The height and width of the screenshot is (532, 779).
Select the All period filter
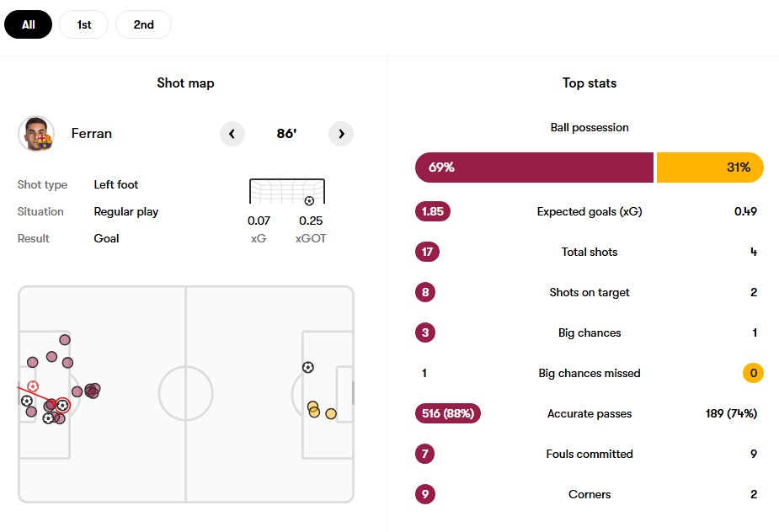[x=29, y=24]
